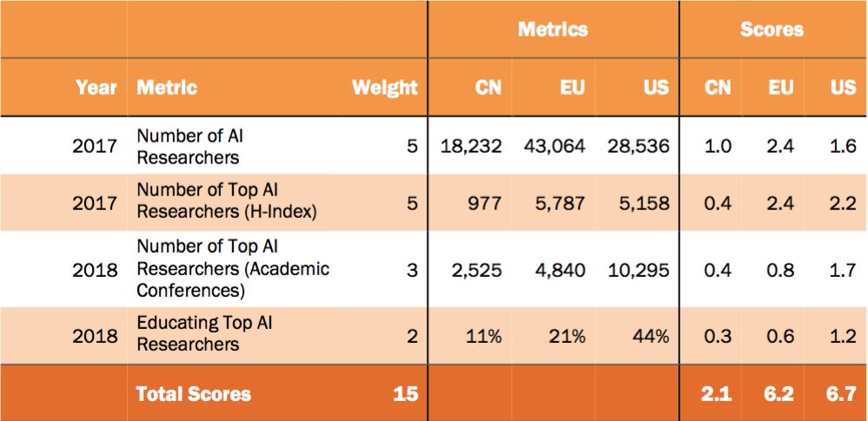Select the total weight value 15
The height and width of the screenshot is (421, 868).
click(404, 394)
